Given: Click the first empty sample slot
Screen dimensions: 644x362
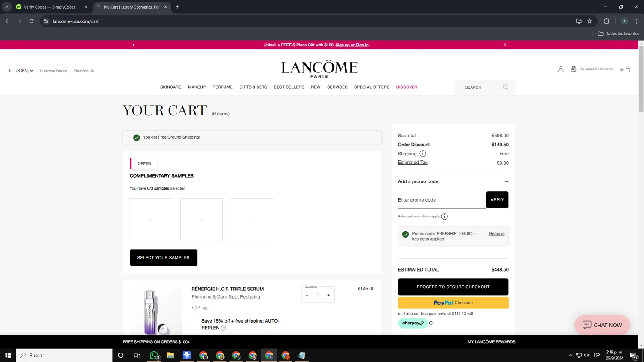Looking at the screenshot, I should (x=151, y=220).
